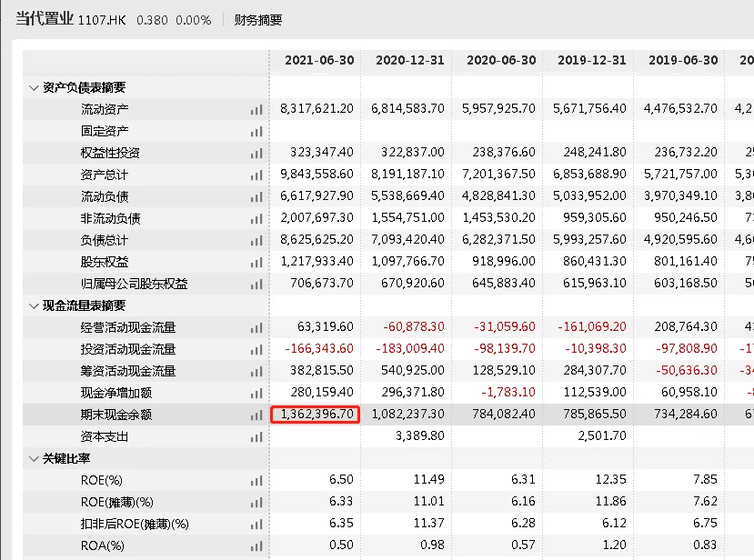Open chart icon for 经营活动现金流量
The height and width of the screenshot is (560, 754).
256,327
